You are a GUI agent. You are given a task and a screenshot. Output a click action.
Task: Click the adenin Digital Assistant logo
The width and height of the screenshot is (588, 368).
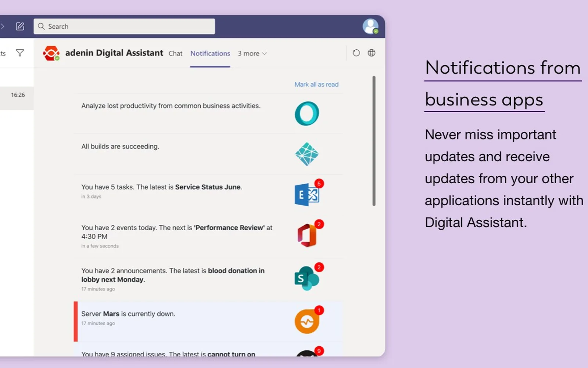coord(51,53)
